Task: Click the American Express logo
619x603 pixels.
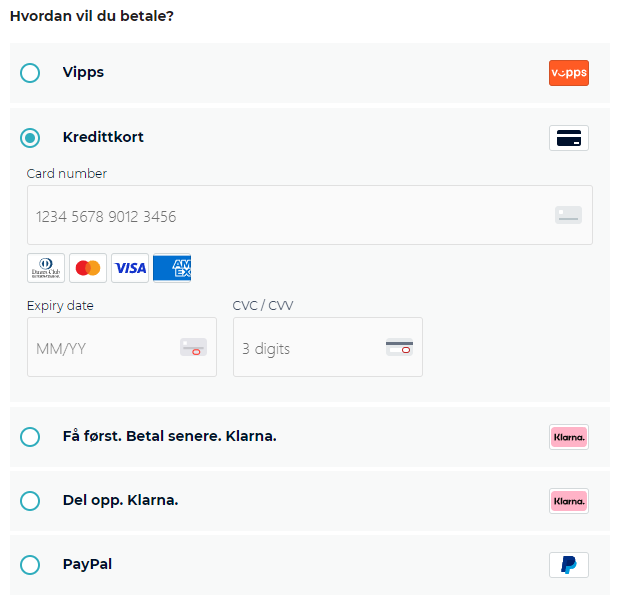Action: tap(172, 268)
